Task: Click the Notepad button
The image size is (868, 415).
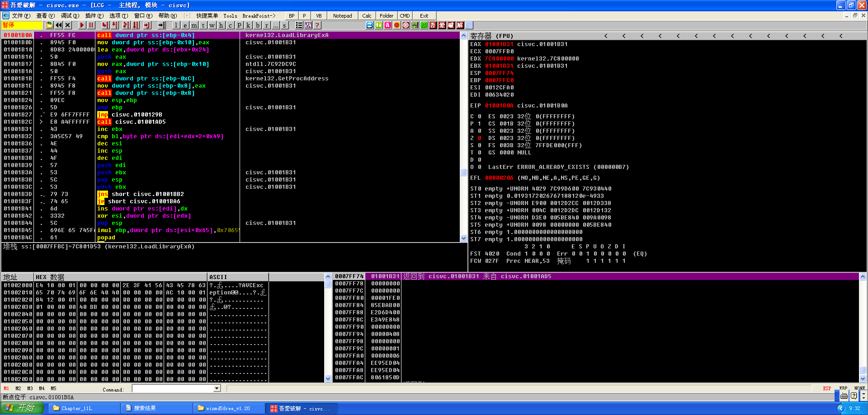Action: coord(342,16)
